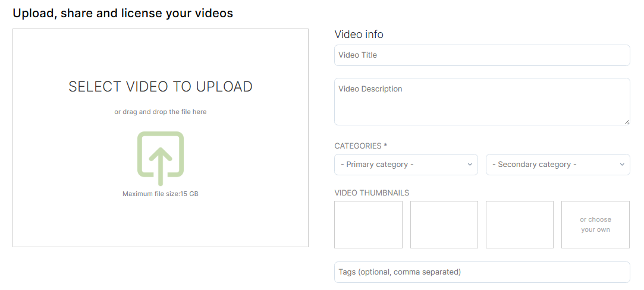Click the VIDEO THUMBNAILS label
This screenshot has width=644, height=290.
tap(372, 193)
